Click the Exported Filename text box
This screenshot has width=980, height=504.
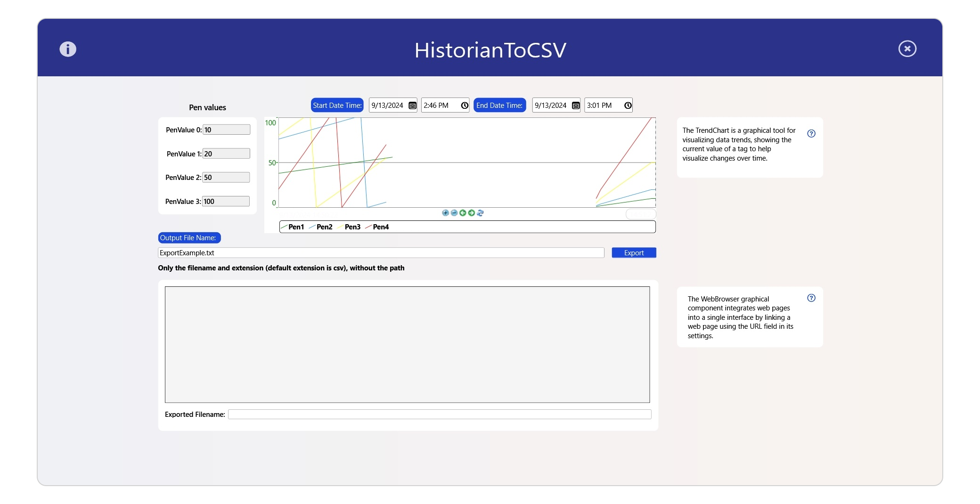439,415
